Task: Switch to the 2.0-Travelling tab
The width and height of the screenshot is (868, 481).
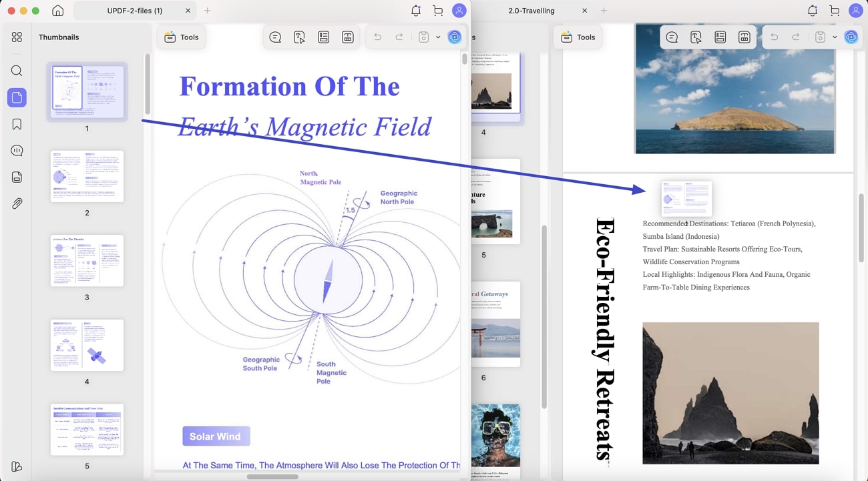Action: tap(531, 11)
